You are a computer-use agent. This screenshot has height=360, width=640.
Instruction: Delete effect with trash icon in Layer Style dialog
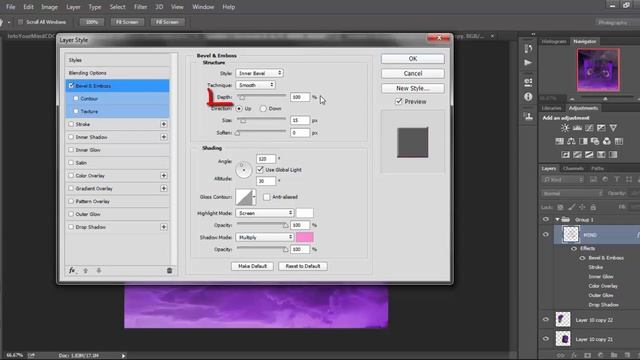tap(169, 271)
